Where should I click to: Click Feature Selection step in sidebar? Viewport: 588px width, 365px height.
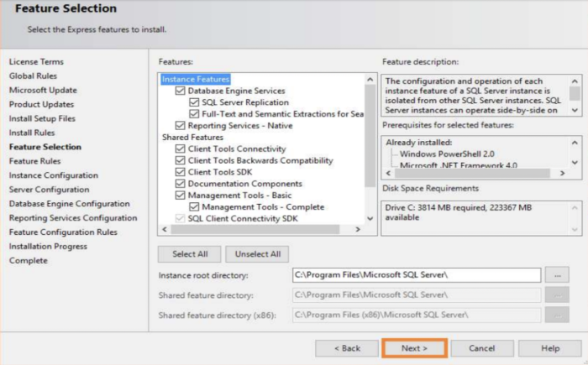[x=45, y=147]
